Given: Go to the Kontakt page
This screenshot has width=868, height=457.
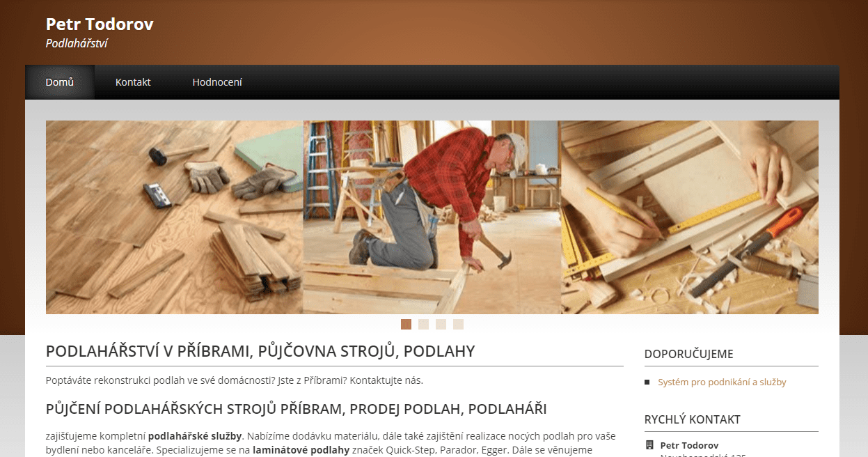Looking at the screenshot, I should [133, 82].
